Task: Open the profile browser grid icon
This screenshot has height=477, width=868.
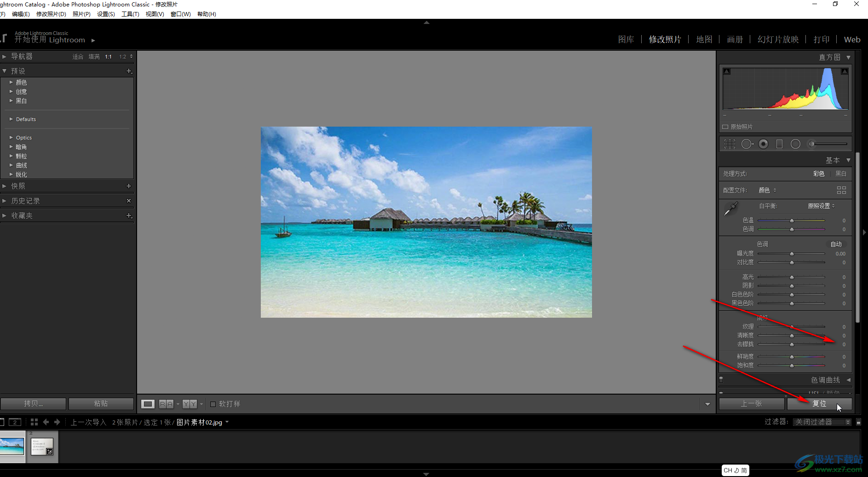Action: click(x=841, y=190)
